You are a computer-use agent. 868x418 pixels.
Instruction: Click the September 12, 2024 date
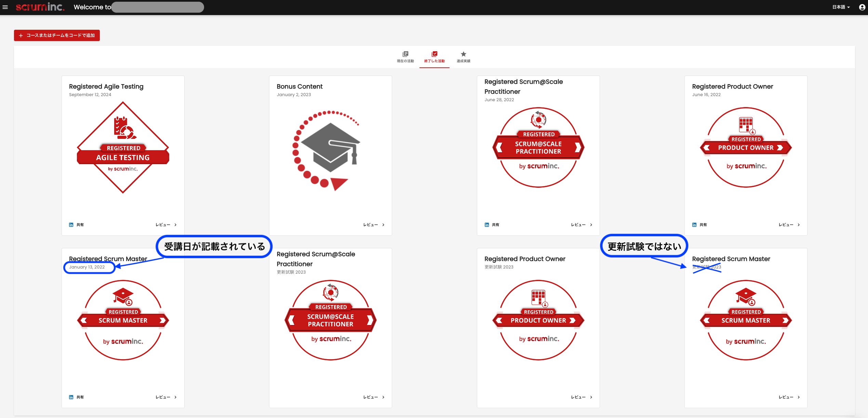click(x=90, y=95)
